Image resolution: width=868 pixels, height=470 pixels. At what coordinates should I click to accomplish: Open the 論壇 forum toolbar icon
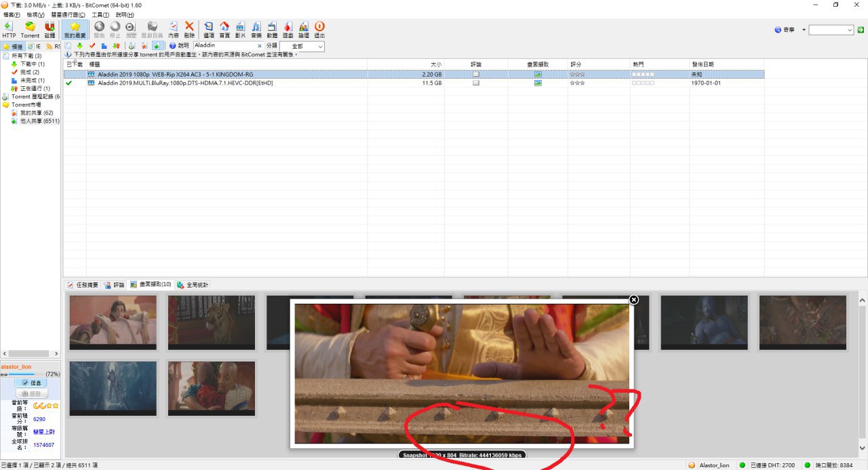(304, 29)
